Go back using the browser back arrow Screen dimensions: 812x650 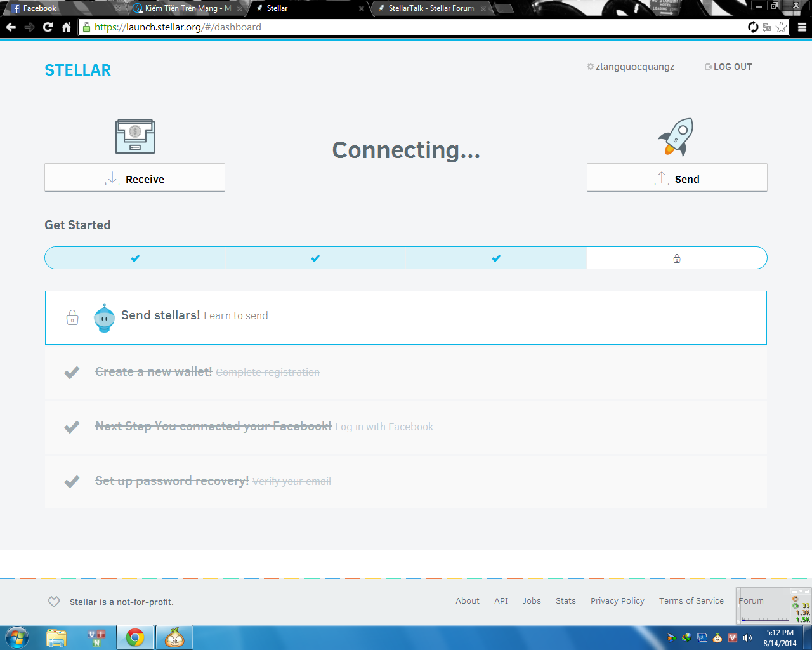[11, 27]
